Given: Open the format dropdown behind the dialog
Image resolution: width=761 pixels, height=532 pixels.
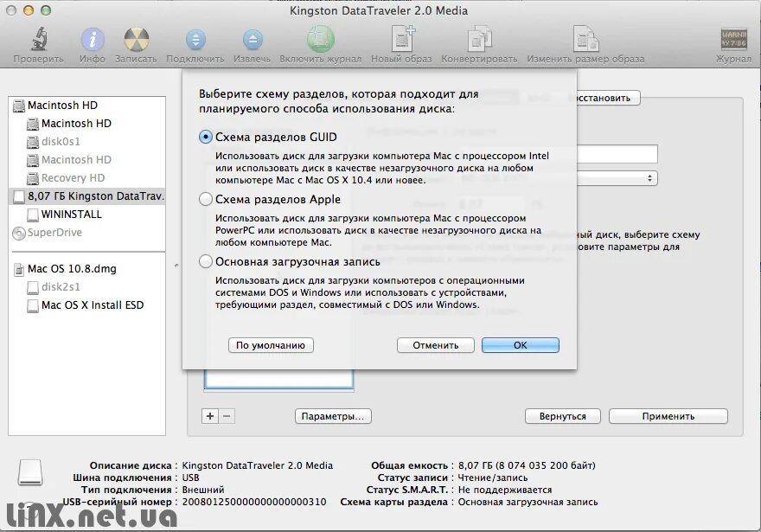Looking at the screenshot, I should point(617,178).
